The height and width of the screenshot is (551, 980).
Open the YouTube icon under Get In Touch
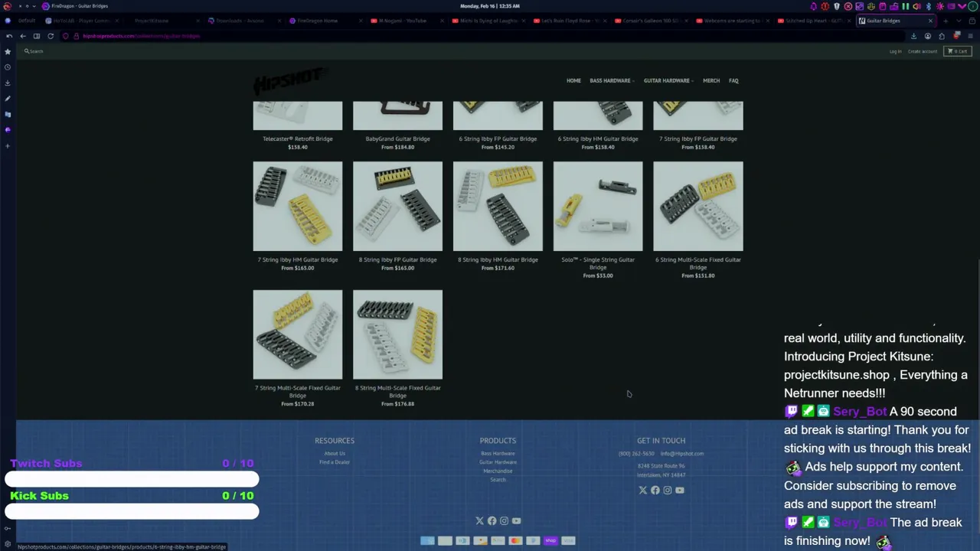tap(679, 491)
